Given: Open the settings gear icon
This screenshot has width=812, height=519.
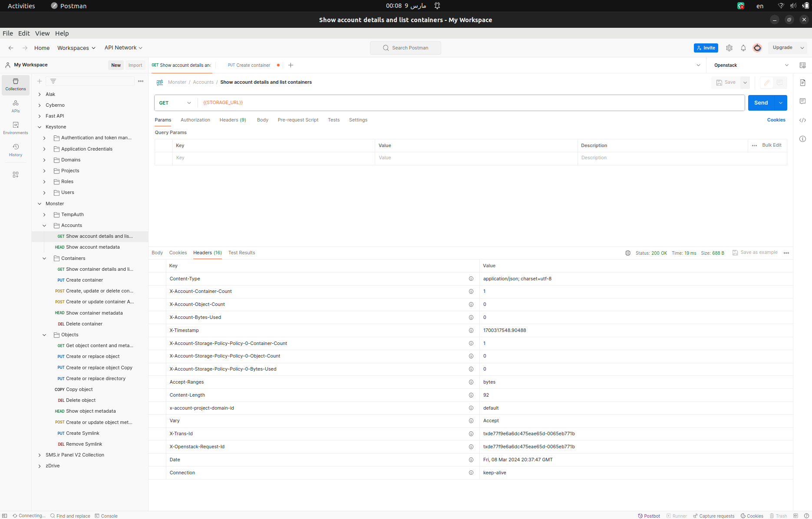Looking at the screenshot, I should pyautogui.click(x=729, y=48).
